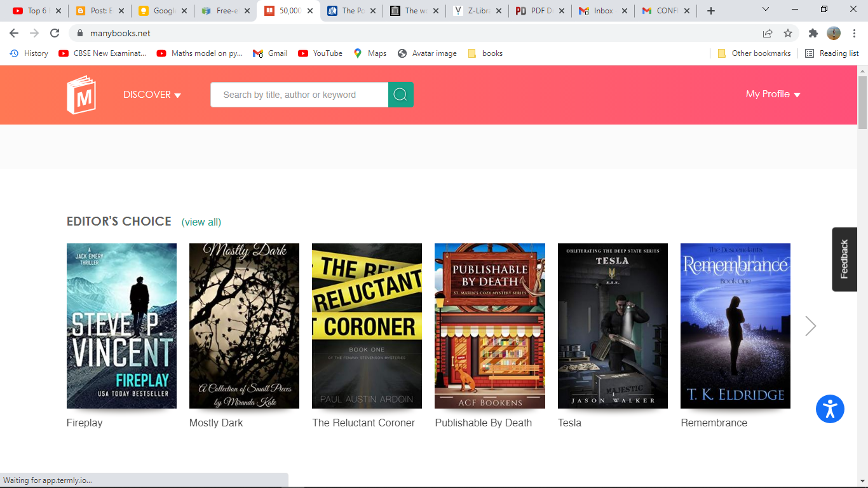Open Maths model on python bookmark

(x=200, y=53)
